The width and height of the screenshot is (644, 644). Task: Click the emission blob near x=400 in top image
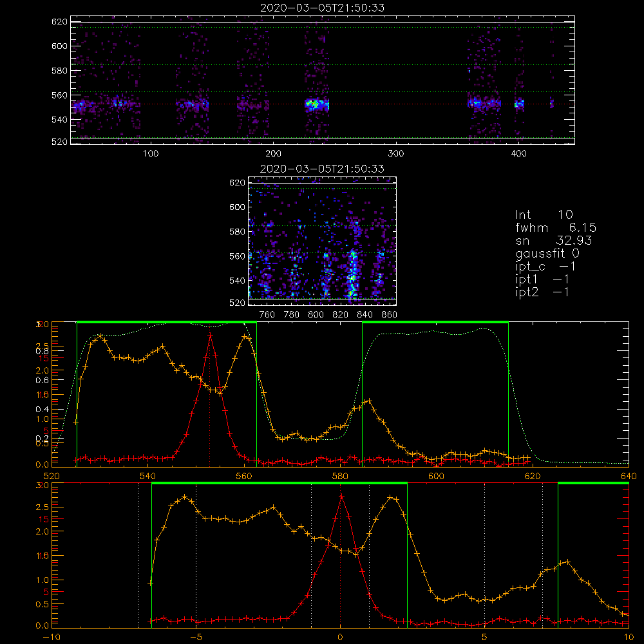pos(520,104)
